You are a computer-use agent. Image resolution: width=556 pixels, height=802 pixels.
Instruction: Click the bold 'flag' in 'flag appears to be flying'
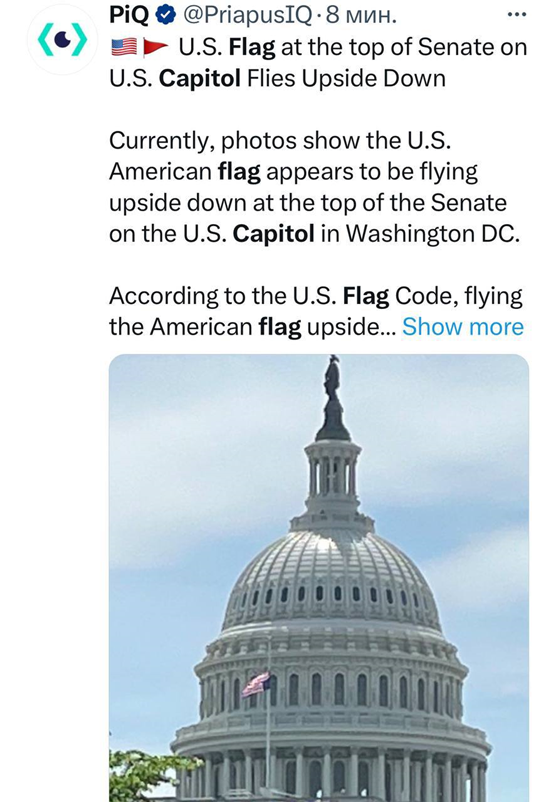coord(239,172)
